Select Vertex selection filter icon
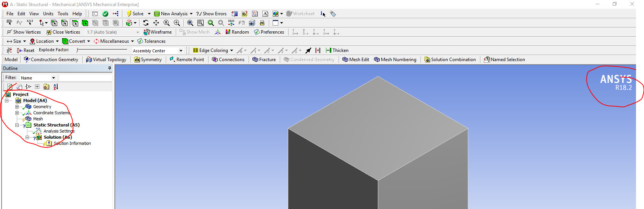 click(54, 23)
